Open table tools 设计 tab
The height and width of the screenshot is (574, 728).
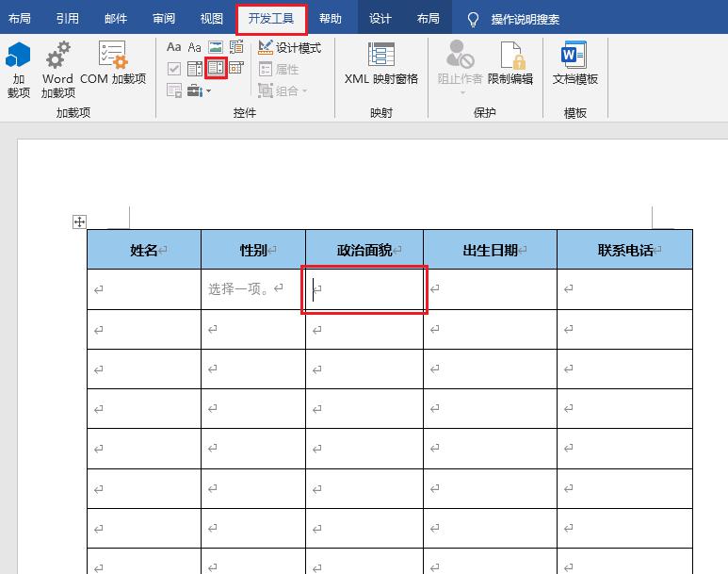click(x=380, y=19)
